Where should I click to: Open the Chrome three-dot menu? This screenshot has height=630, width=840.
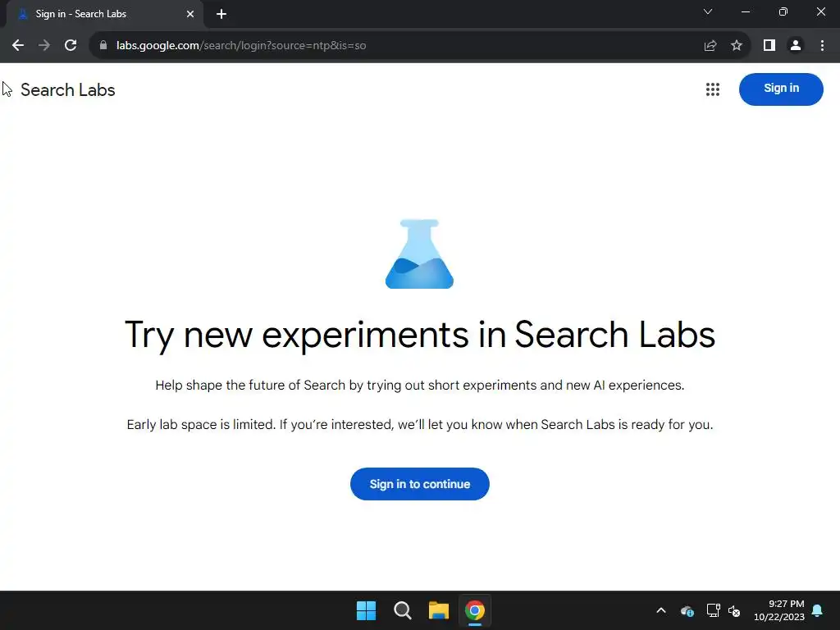click(822, 46)
